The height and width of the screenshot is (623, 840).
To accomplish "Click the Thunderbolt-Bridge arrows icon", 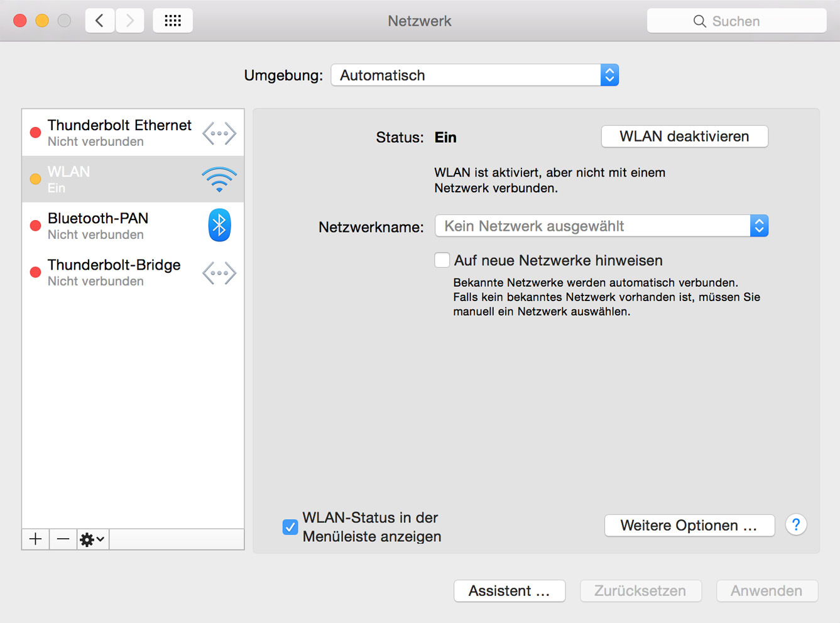I will coord(219,273).
